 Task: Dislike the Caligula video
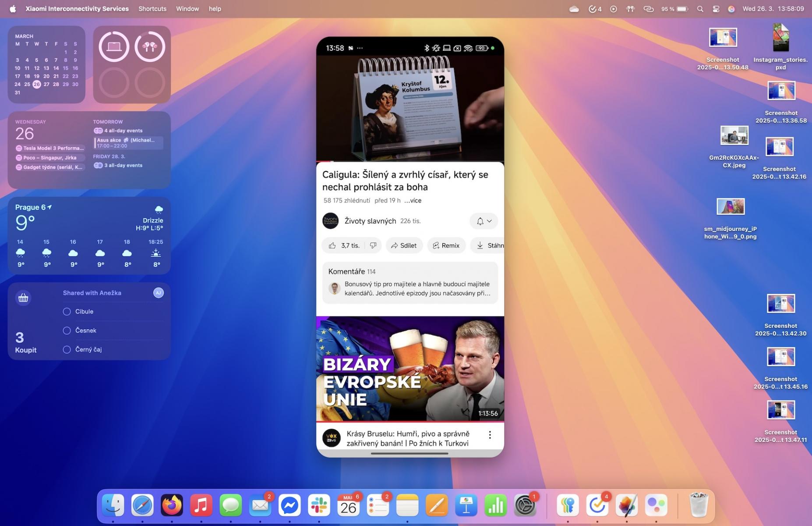[x=373, y=245]
